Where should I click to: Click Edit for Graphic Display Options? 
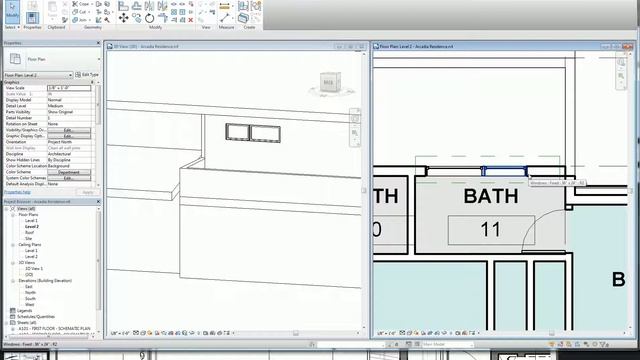pos(69,136)
